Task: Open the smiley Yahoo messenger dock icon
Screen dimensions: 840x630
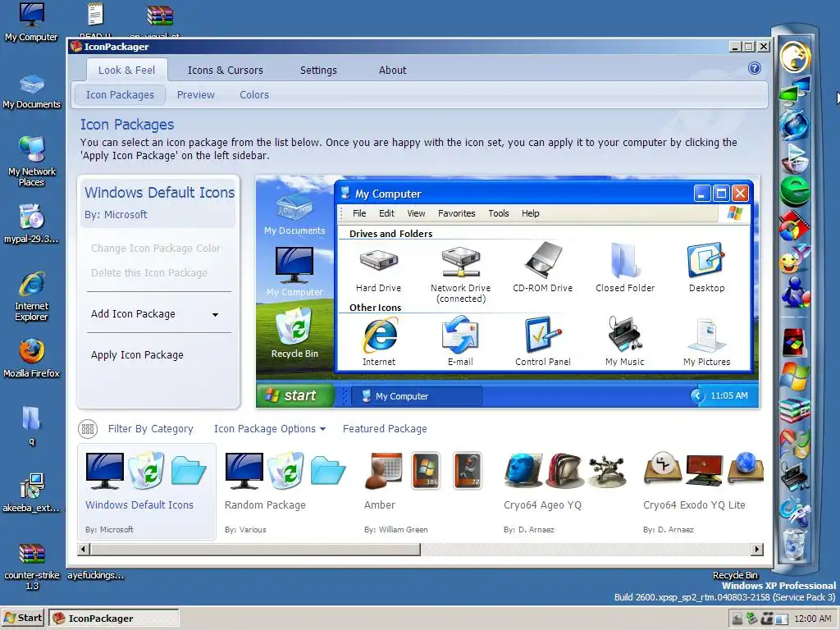Action: click(795, 259)
